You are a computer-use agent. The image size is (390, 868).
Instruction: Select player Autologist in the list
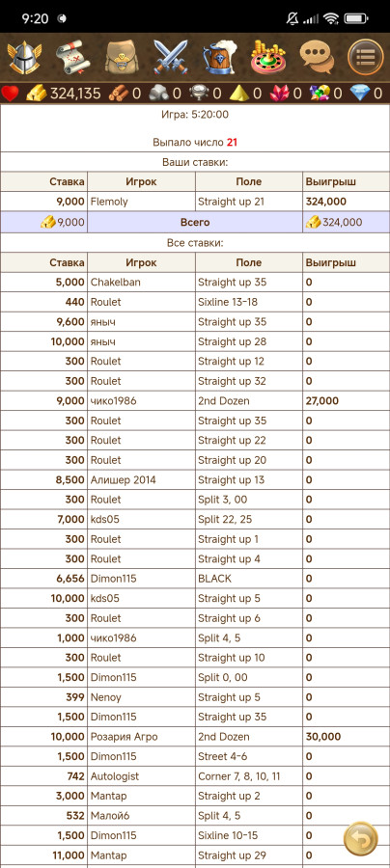click(115, 776)
